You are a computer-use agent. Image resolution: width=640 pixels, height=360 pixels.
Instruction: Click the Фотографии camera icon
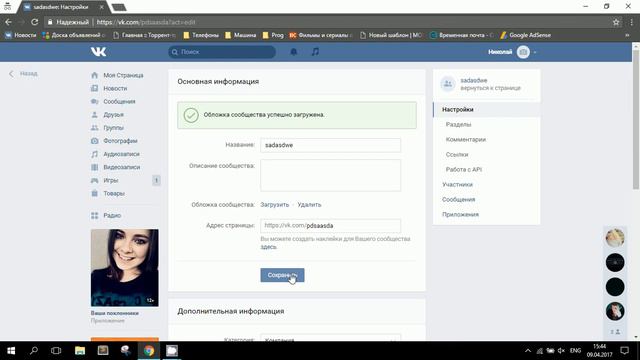(95, 141)
